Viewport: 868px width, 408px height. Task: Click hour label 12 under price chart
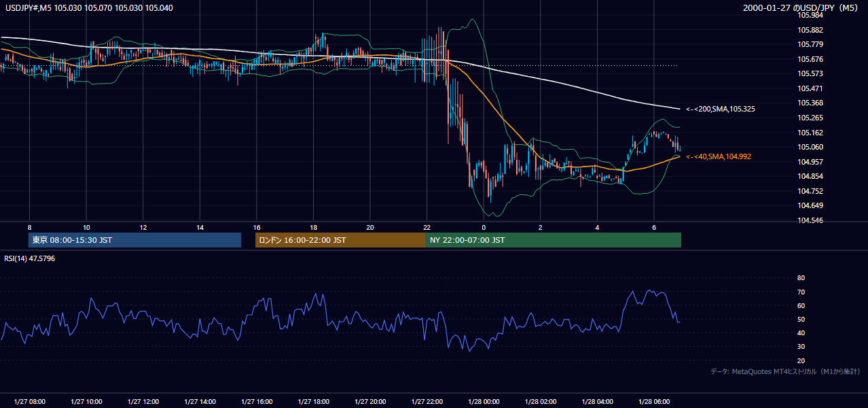[x=143, y=227]
